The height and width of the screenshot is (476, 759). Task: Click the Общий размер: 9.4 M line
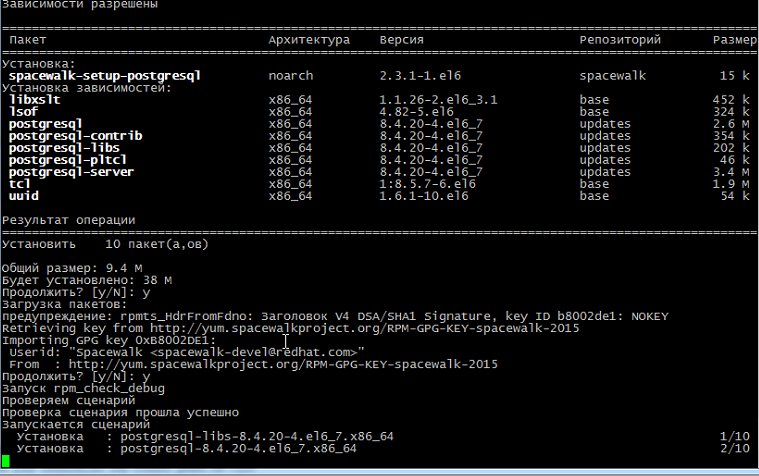click(x=72, y=268)
